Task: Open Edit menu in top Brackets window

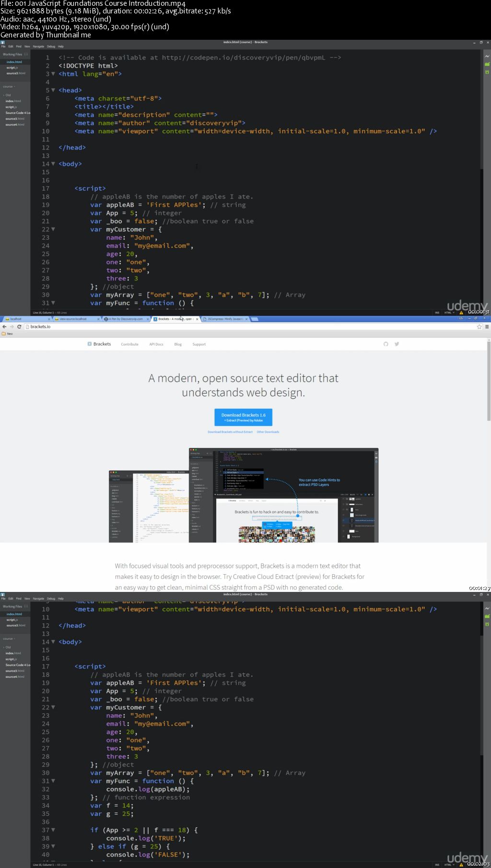Action: point(11,46)
